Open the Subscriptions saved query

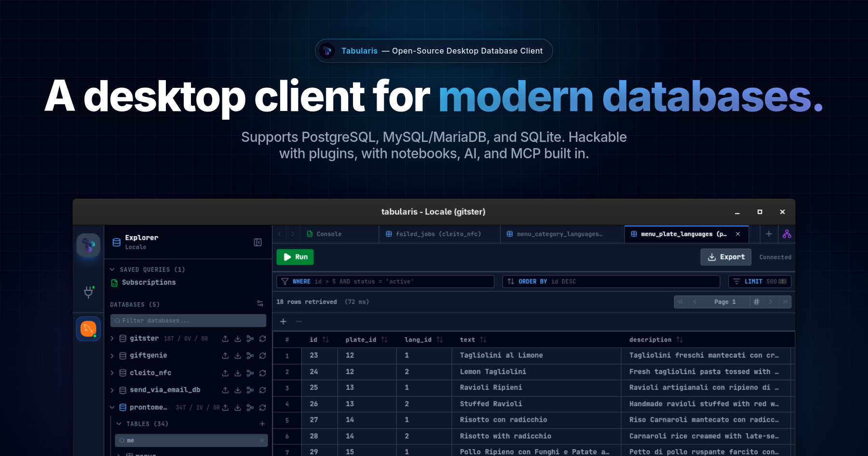[x=149, y=282]
